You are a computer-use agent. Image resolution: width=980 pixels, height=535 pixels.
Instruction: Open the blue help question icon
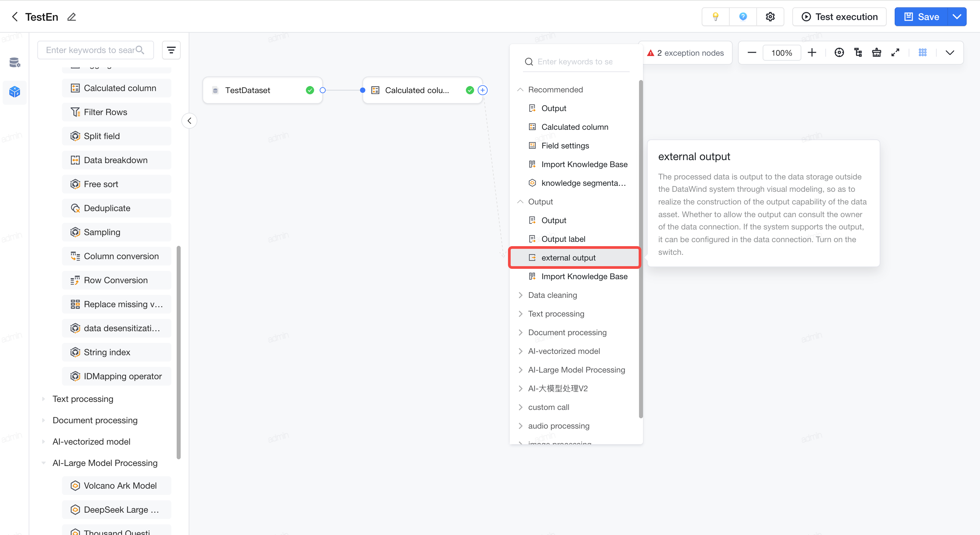(743, 17)
